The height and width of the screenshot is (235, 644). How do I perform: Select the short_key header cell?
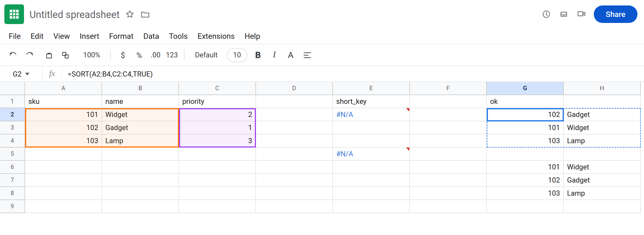click(371, 101)
